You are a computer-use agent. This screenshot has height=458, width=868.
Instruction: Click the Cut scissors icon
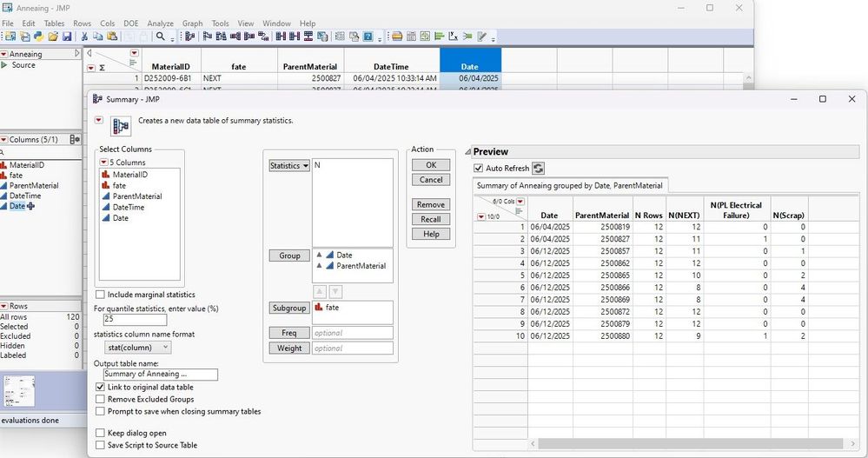pos(84,37)
